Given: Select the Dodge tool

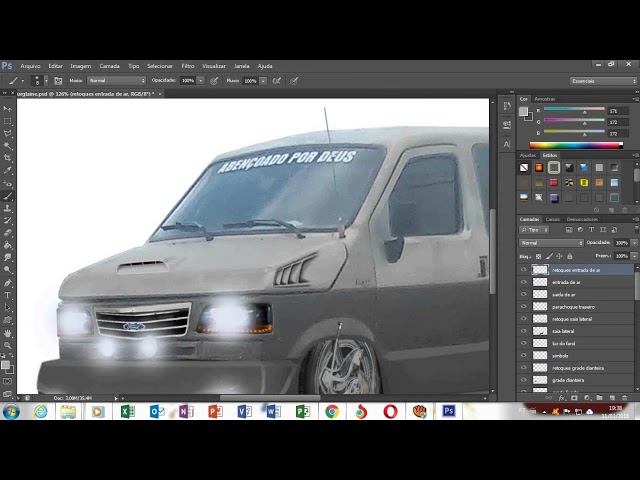Looking at the screenshot, I should pyautogui.click(x=7, y=269).
